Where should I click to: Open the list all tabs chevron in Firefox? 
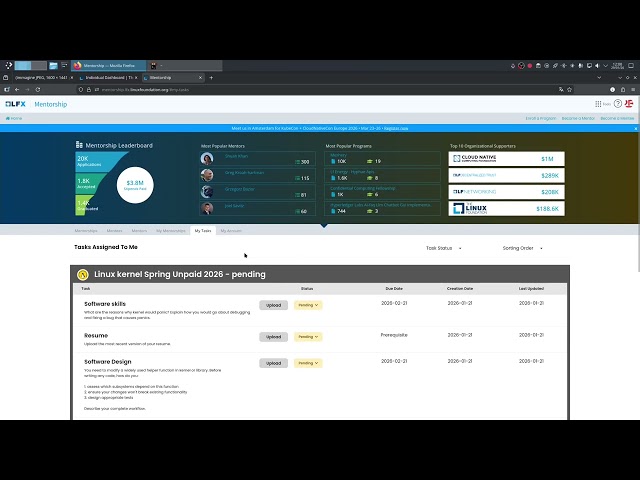[x=599, y=78]
